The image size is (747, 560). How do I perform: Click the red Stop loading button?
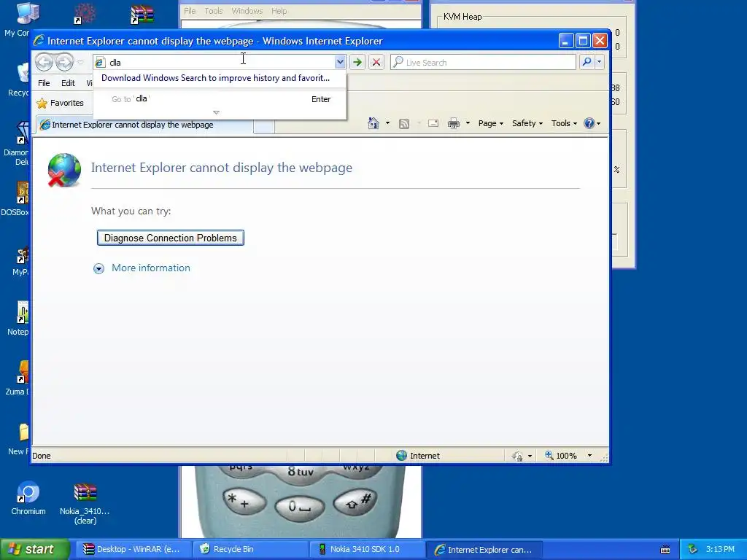click(x=376, y=63)
